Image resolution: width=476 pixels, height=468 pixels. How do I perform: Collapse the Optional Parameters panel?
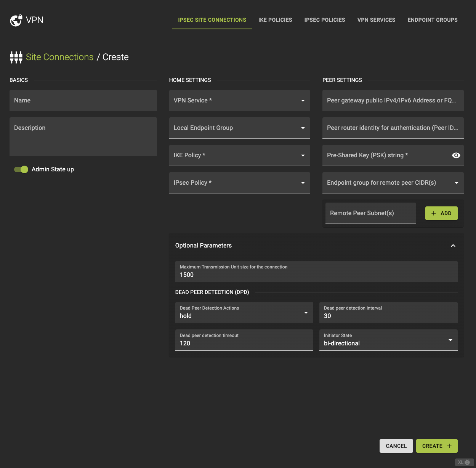click(453, 246)
